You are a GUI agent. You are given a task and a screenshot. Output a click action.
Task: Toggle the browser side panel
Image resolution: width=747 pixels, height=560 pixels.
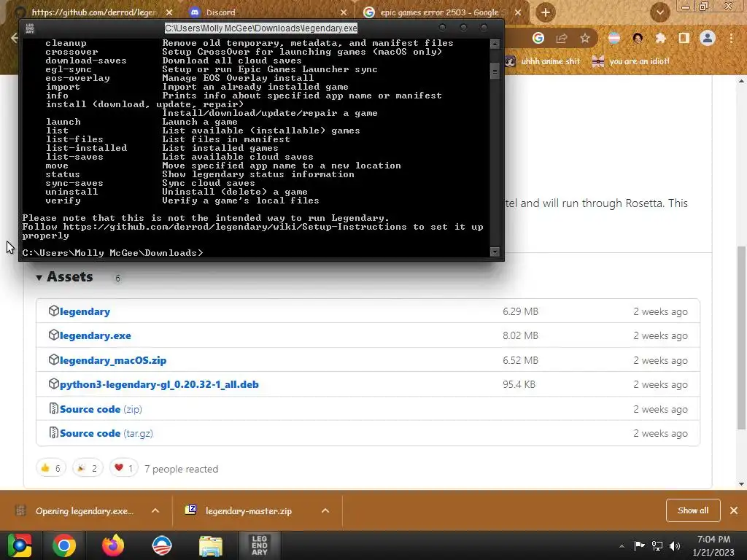pos(684,38)
